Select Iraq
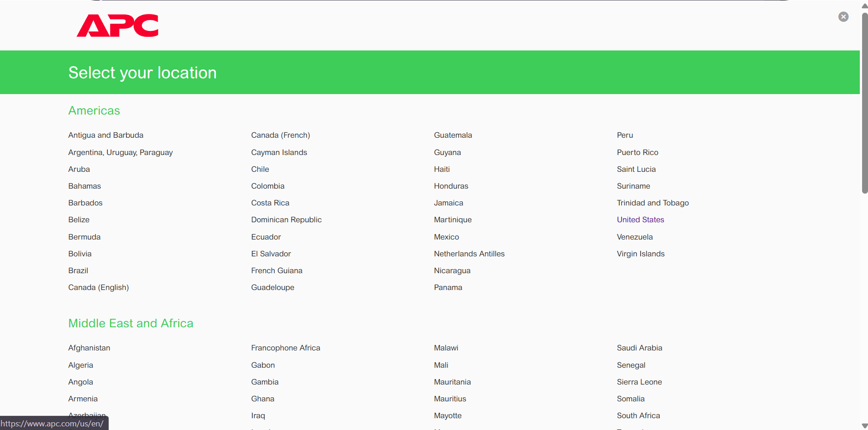The height and width of the screenshot is (430, 868). click(x=258, y=415)
